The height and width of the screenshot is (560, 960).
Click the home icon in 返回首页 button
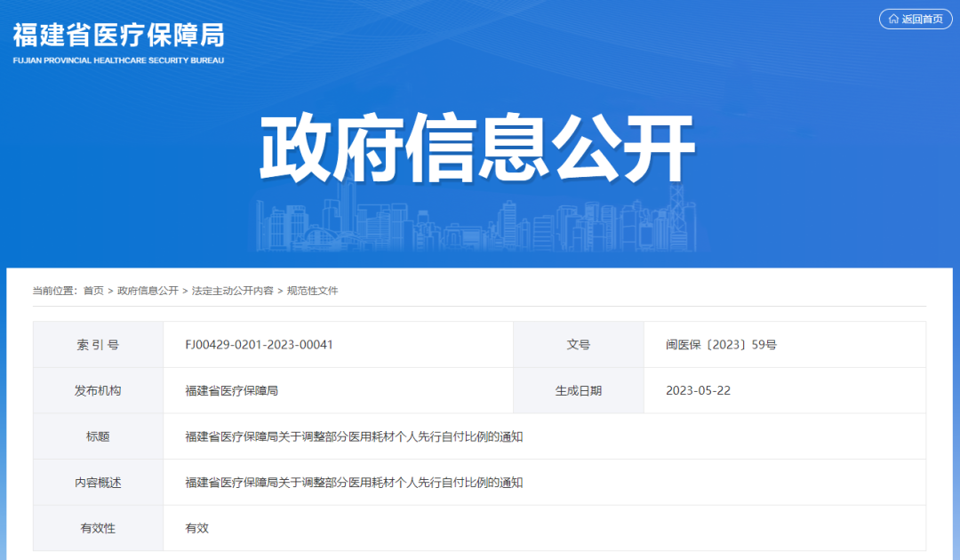pos(892,19)
